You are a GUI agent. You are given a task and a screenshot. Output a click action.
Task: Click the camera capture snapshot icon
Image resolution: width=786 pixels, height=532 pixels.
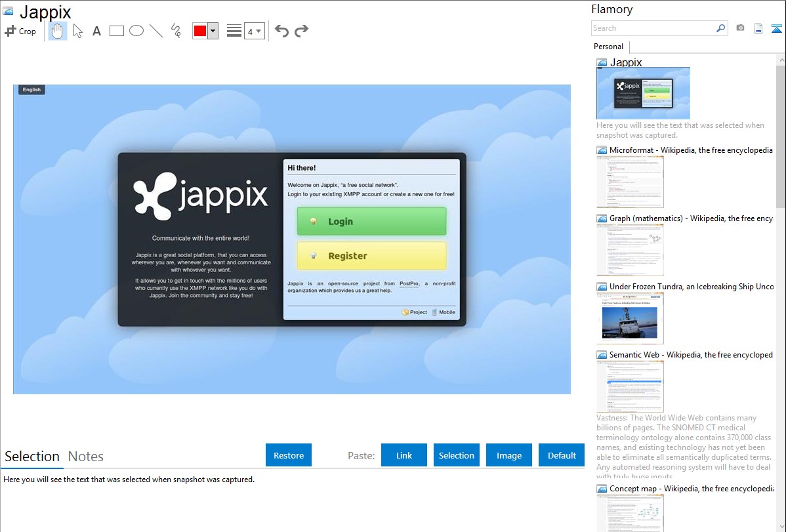740,28
